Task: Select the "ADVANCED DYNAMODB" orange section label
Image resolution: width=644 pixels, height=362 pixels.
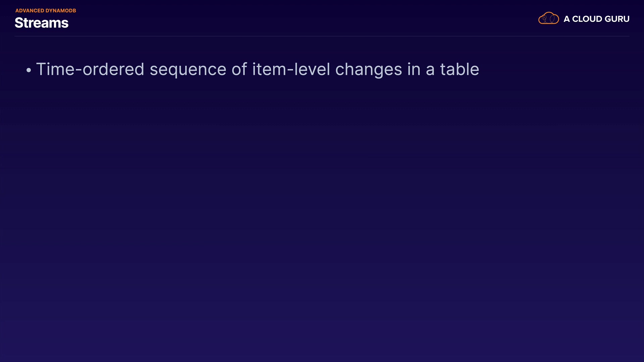Action: [x=46, y=10]
